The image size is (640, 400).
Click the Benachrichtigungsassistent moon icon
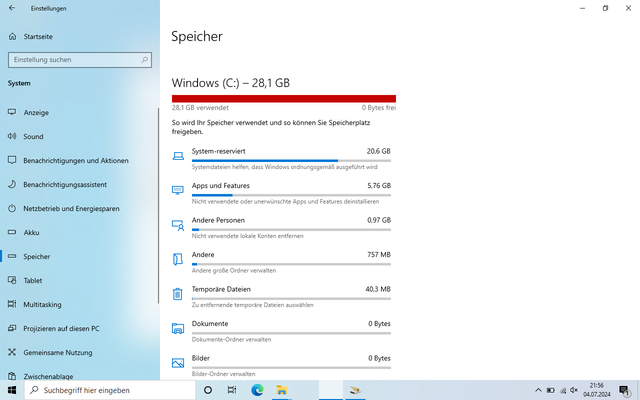click(x=12, y=184)
